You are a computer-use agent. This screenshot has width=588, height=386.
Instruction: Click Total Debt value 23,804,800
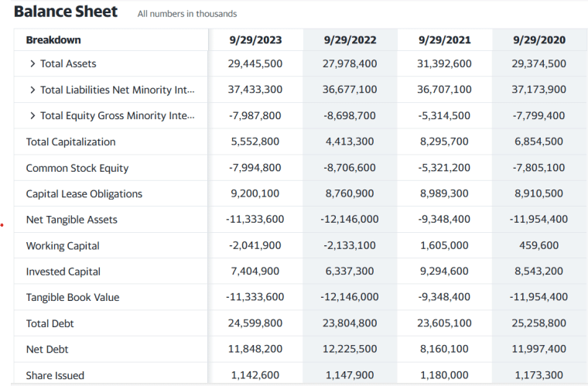(350, 323)
